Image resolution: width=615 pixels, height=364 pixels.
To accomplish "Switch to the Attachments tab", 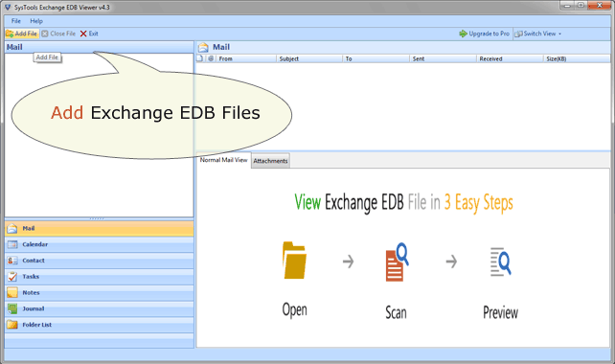I will click(270, 161).
